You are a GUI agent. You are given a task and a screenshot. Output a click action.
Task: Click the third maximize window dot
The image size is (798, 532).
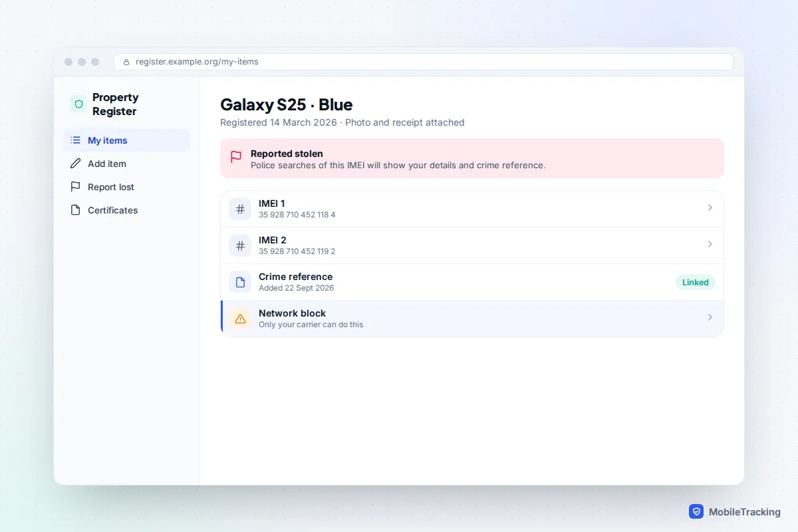95,62
